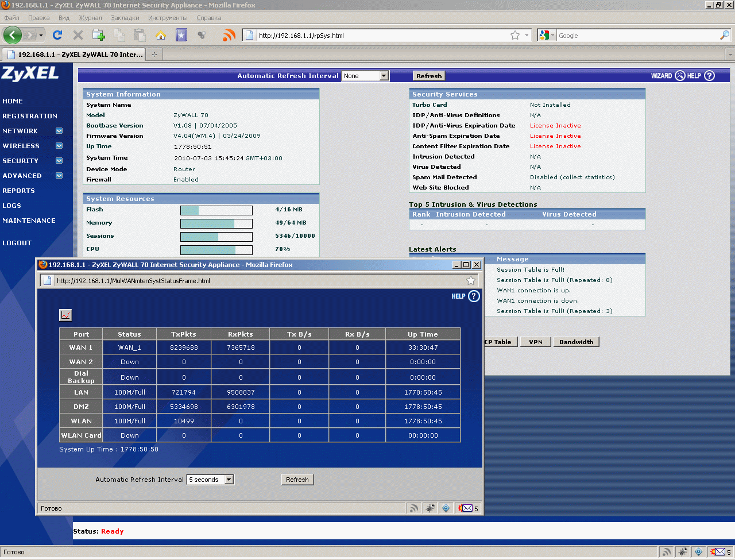Click blue diamond icon in popup status bar

446,508
